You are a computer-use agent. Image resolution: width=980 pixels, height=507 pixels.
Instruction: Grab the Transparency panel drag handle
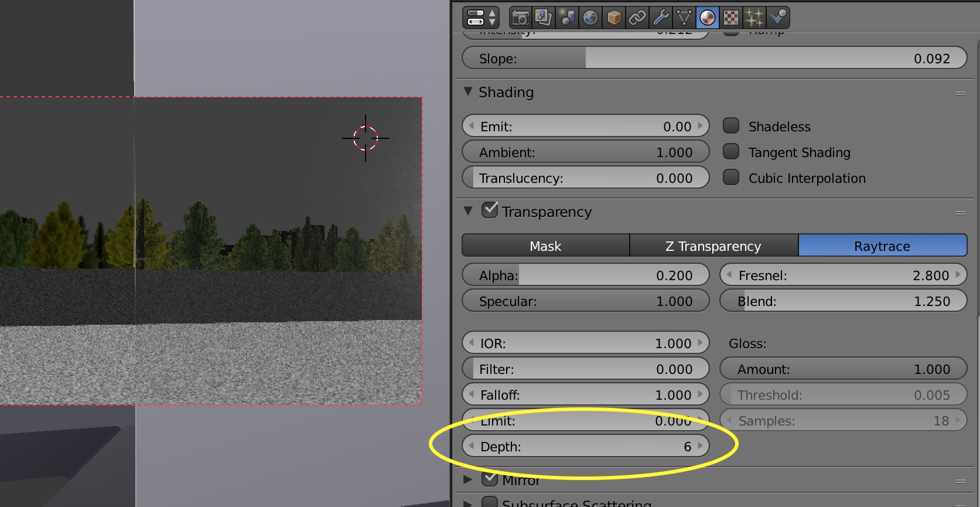click(x=960, y=212)
